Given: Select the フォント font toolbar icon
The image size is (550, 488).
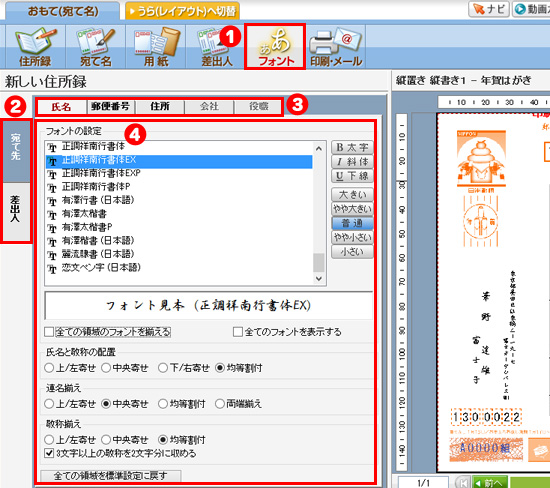Looking at the screenshot, I should 275,47.
